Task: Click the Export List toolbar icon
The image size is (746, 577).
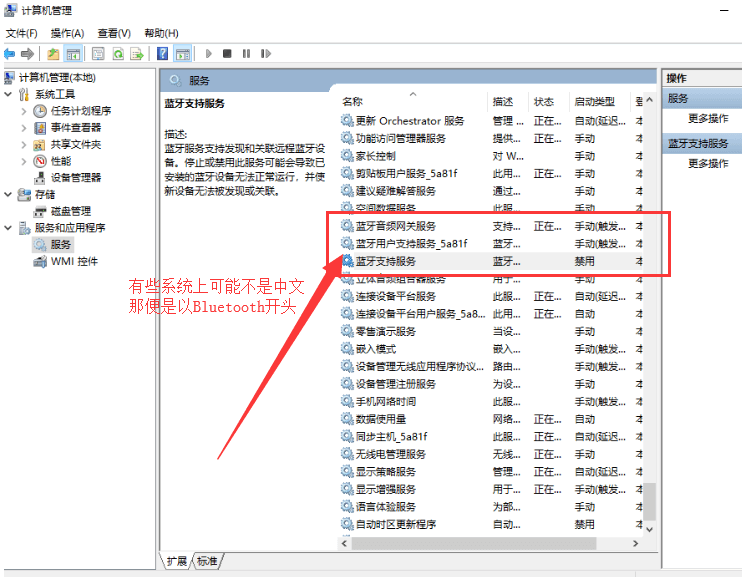Action: tap(137, 53)
